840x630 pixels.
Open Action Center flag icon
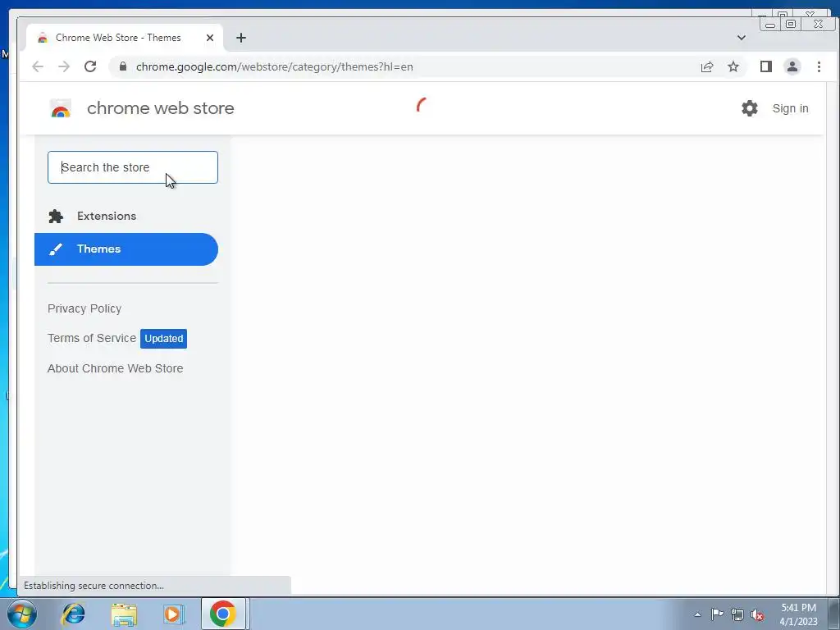(717, 614)
